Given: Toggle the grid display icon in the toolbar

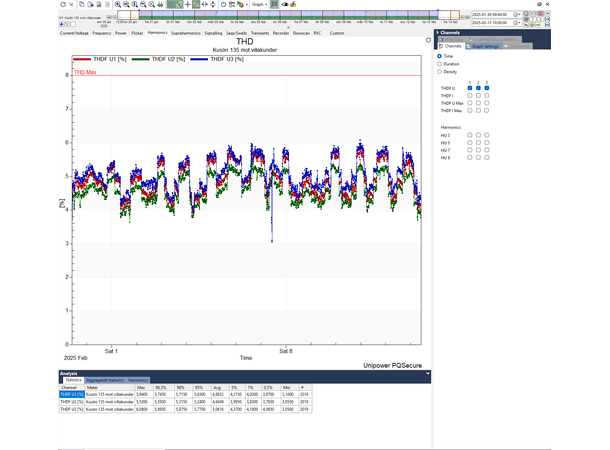Looking at the screenshot, I should coord(171,4).
